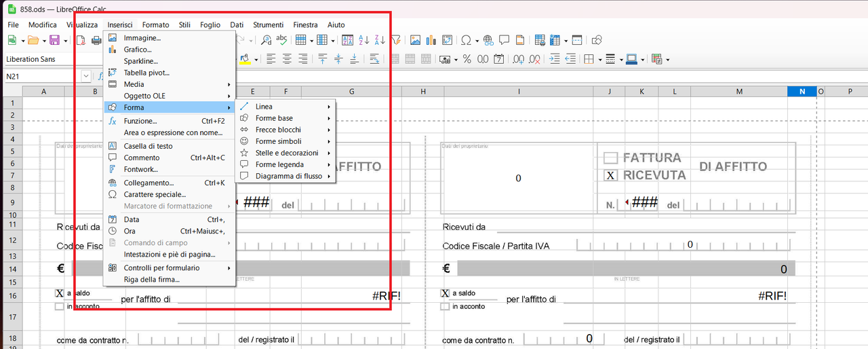Click Decrease Indent icon

coord(570,59)
